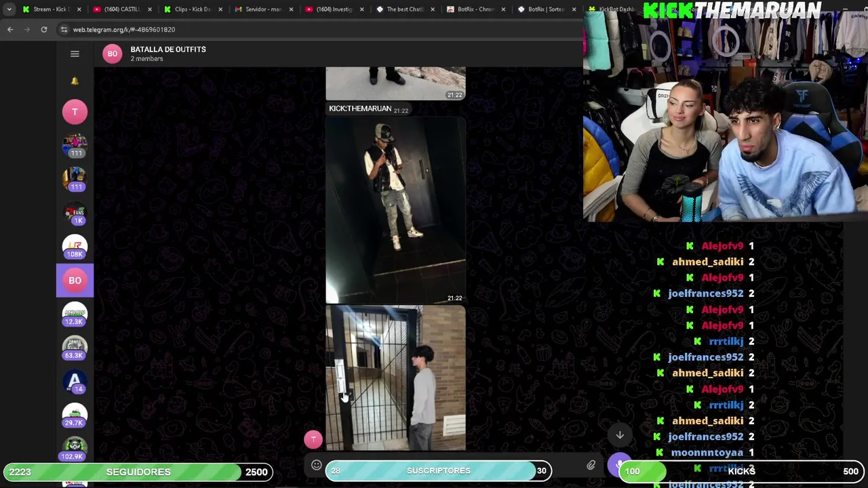Viewport: 868px width, 488px height.
Task: Click the SEGUIDORES progress bar
Action: pos(138,472)
